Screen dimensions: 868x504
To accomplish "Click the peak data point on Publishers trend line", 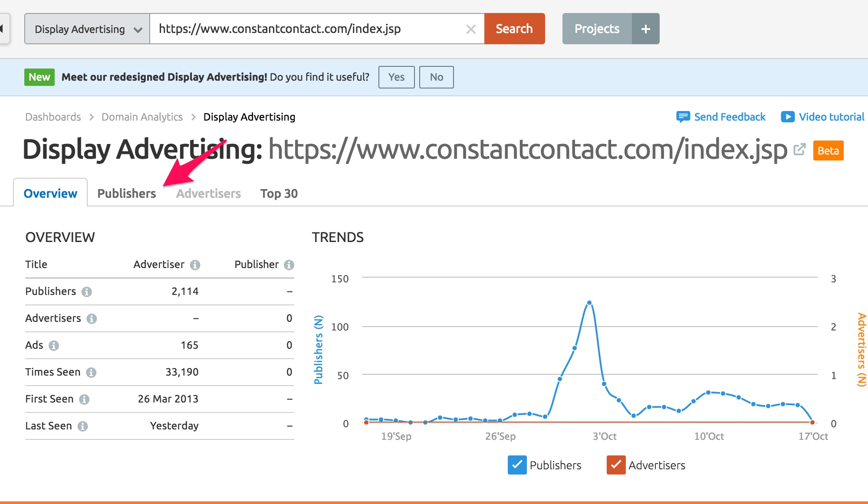I will point(589,303).
